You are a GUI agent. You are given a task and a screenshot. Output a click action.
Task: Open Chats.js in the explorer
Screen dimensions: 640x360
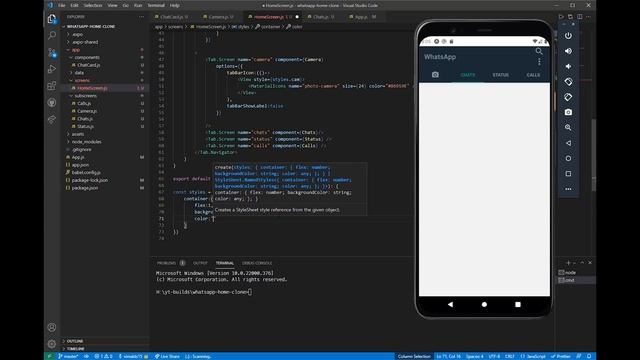tap(105, 119)
